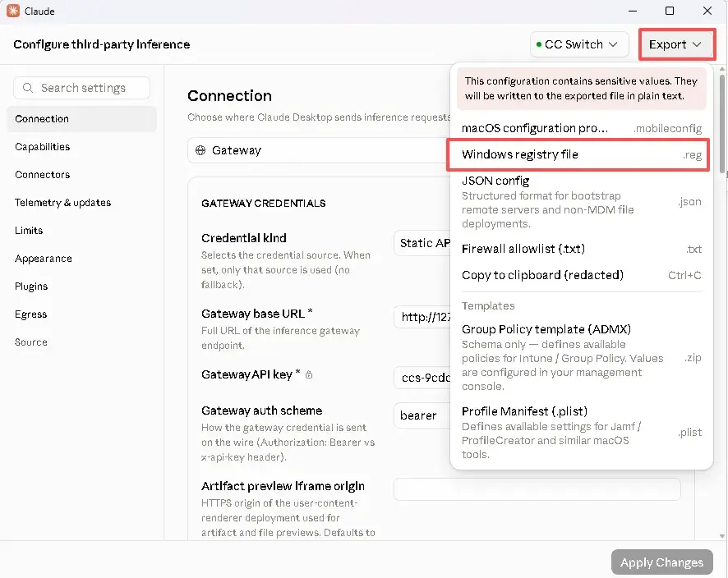The image size is (728, 578).
Task: Collapse the Export dropdown menu
Action: pos(676,44)
